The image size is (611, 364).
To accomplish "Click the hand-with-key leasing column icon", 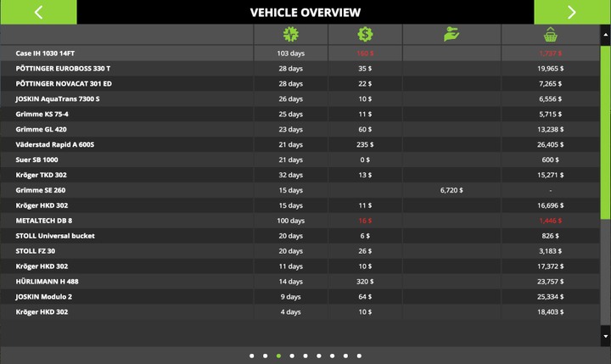I will 451,35.
